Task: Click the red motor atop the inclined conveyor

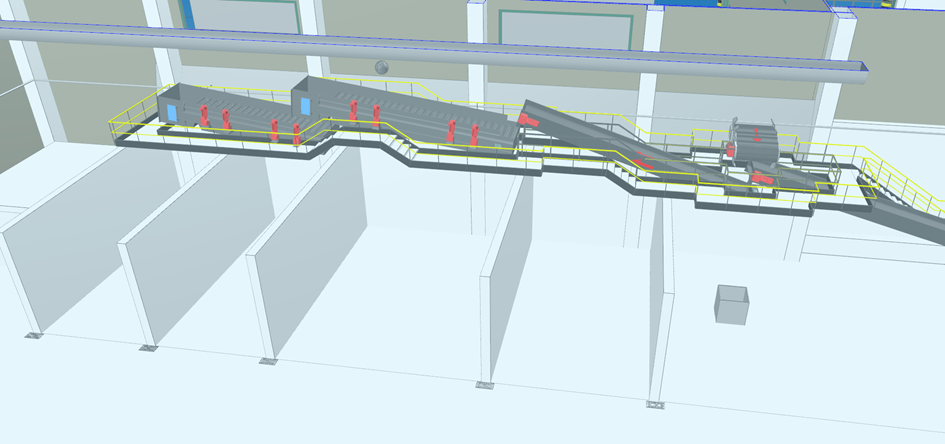Action: point(529,118)
